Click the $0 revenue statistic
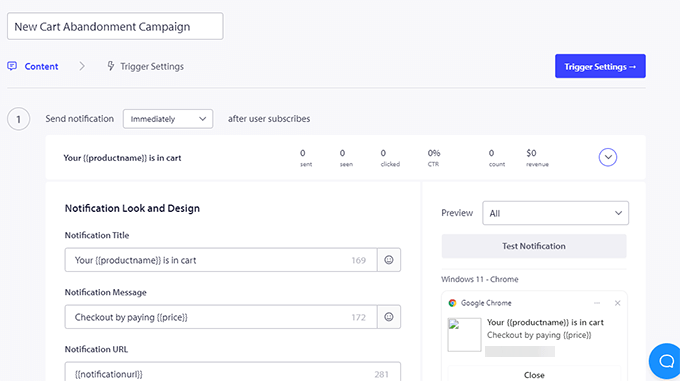 (x=537, y=158)
